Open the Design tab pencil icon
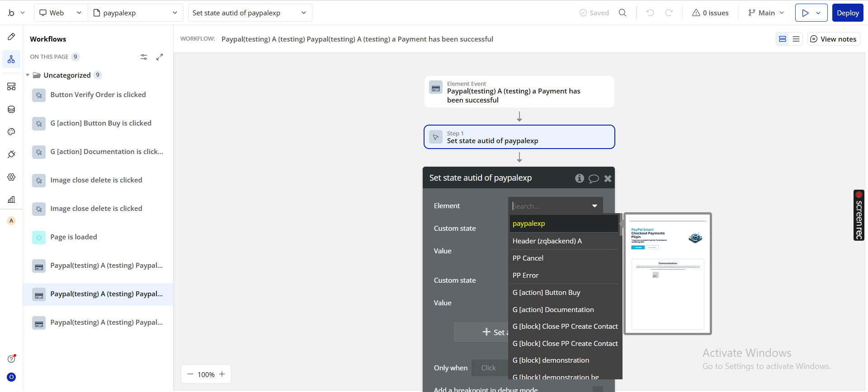This screenshot has width=868, height=392. [x=11, y=37]
